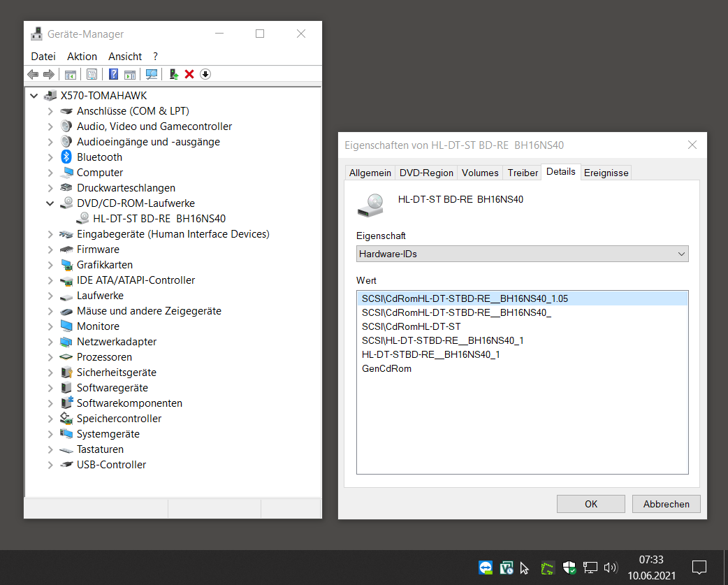
Task: Select HL-DT-ST BD-RE BH16NS40 in tree
Action: click(159, 219)
